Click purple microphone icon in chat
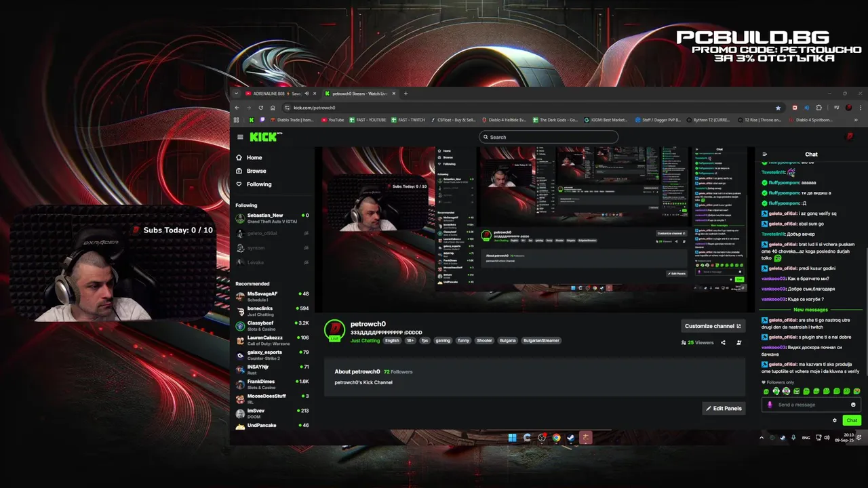This screenshot has height=488, width=868. click(x=770, y=405)
